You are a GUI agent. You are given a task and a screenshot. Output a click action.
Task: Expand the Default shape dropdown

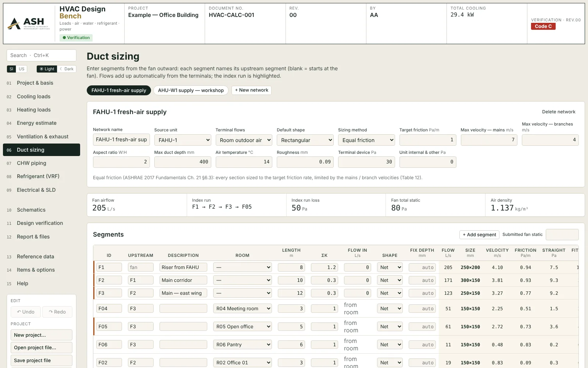coord(305,140)
